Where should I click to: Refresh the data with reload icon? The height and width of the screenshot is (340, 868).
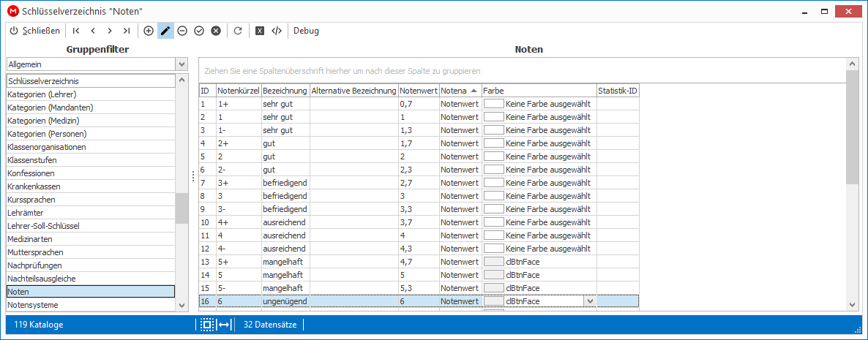(x=238, y=31)
